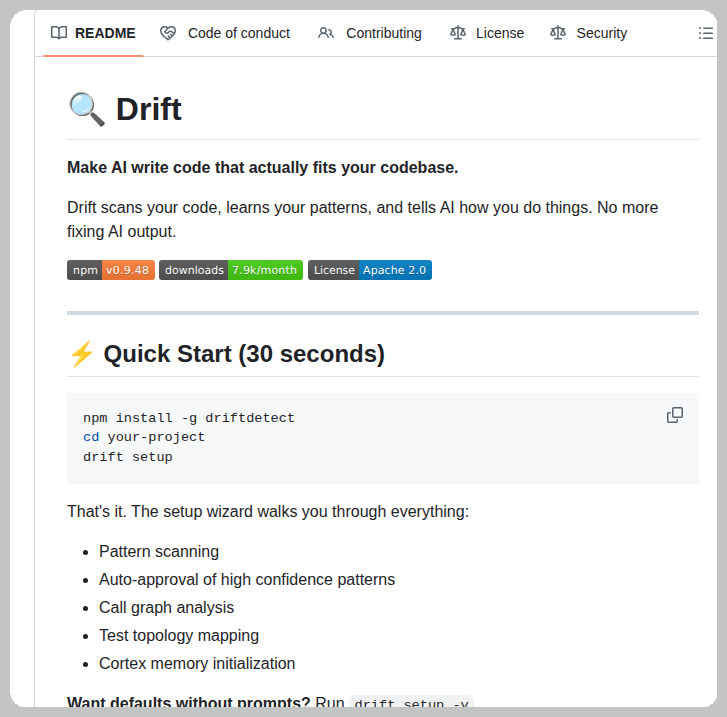Screen dimensions: 727x717
Task: Click the 'npm install -g driftdetect' line
Action: click(x=189, y=418)
